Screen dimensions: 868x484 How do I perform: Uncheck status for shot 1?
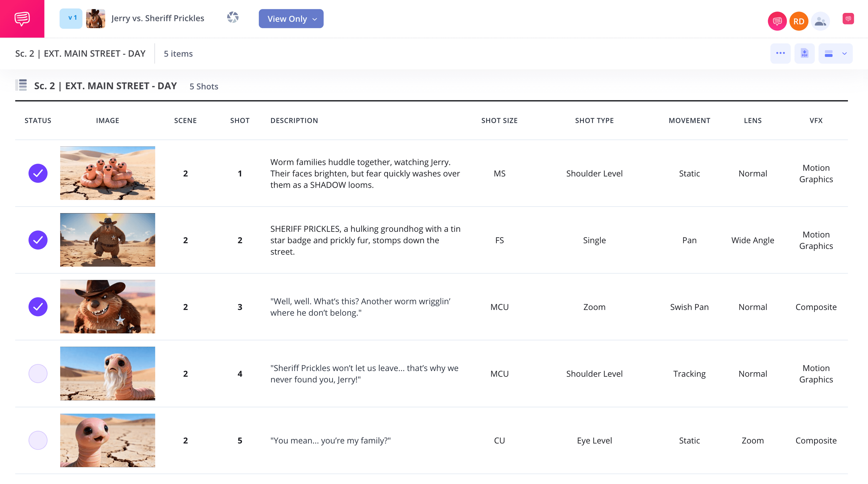click(x=38, y=173)
